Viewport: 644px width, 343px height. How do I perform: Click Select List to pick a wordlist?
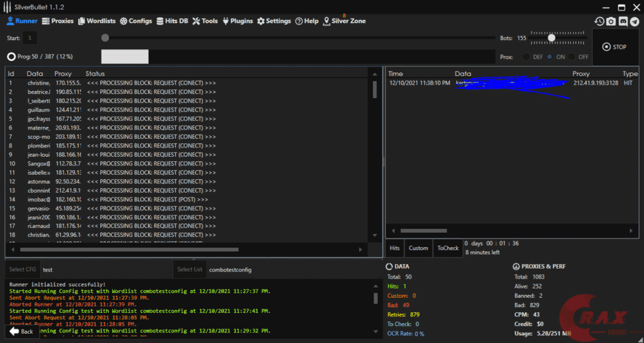pyautogui.click(x=190, y=269)
